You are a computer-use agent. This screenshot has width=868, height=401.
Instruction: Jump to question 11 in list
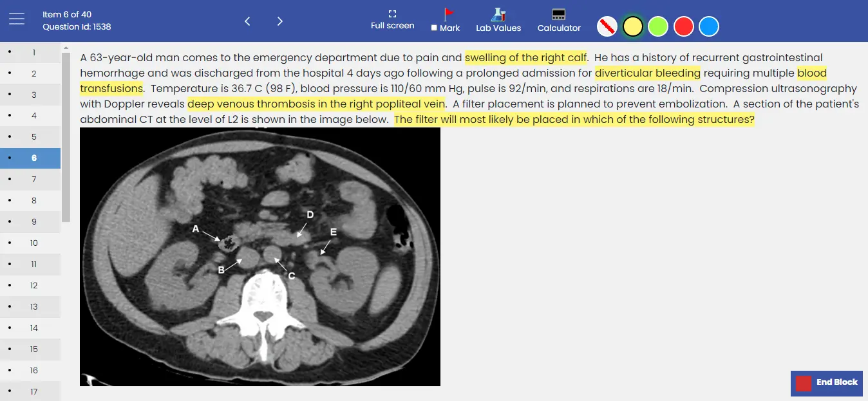coord(30,265)
